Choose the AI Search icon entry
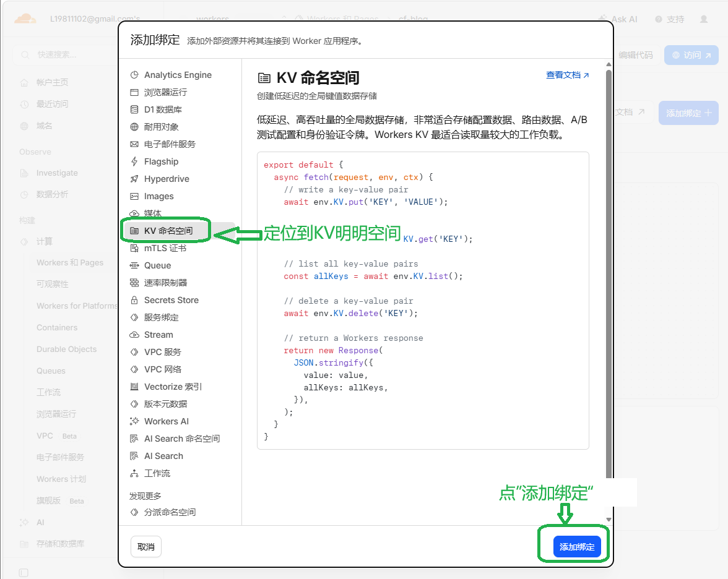Screen dimensions: 728x579 pyautogui.click(x=134, y=456)
